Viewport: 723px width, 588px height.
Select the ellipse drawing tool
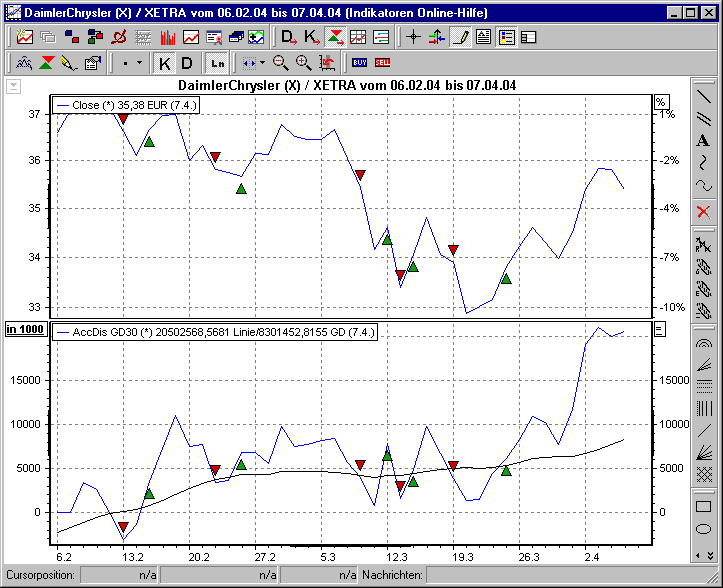click(703, 529)
